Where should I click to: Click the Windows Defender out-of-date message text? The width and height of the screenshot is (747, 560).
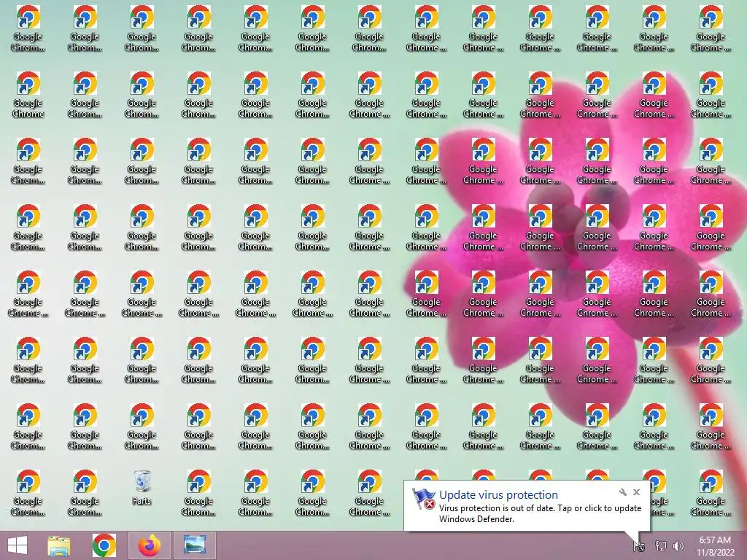pos(540,513)
